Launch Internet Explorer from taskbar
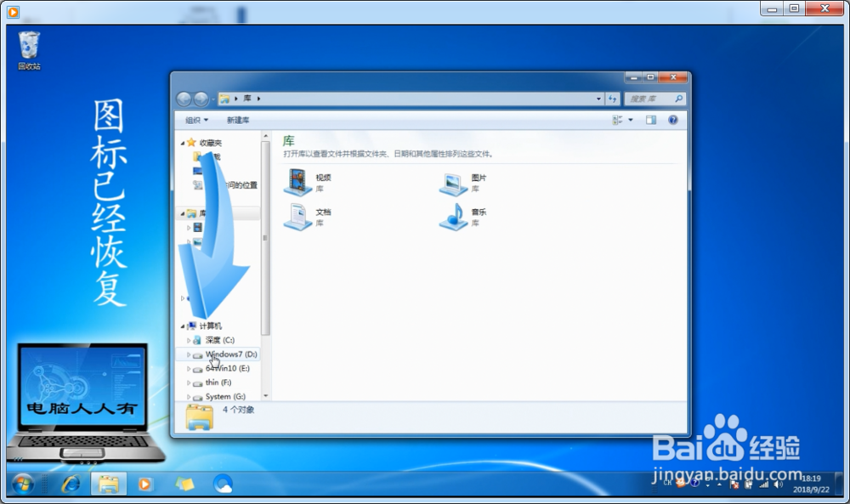The height and width of the screenshot is (504, 850). [71, 484]
